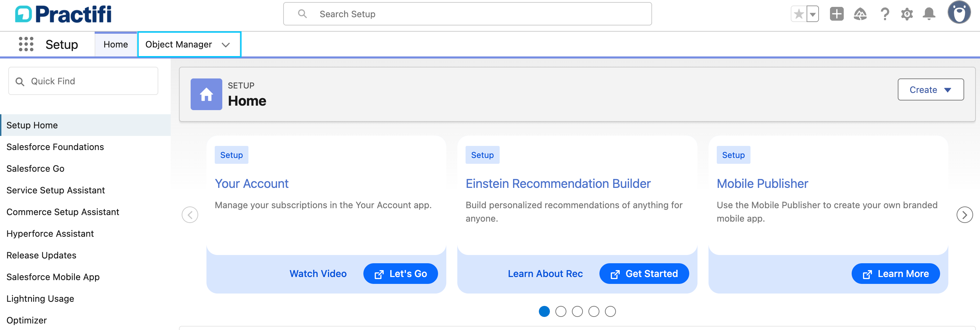Click the Watch Video link
The height and width of the screenshot is (330, 980).
coord(318,274)
